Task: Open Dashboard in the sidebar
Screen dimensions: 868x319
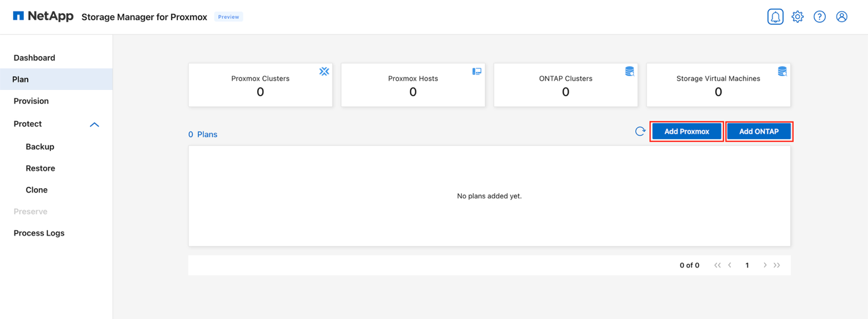Action: pos(35,58)
